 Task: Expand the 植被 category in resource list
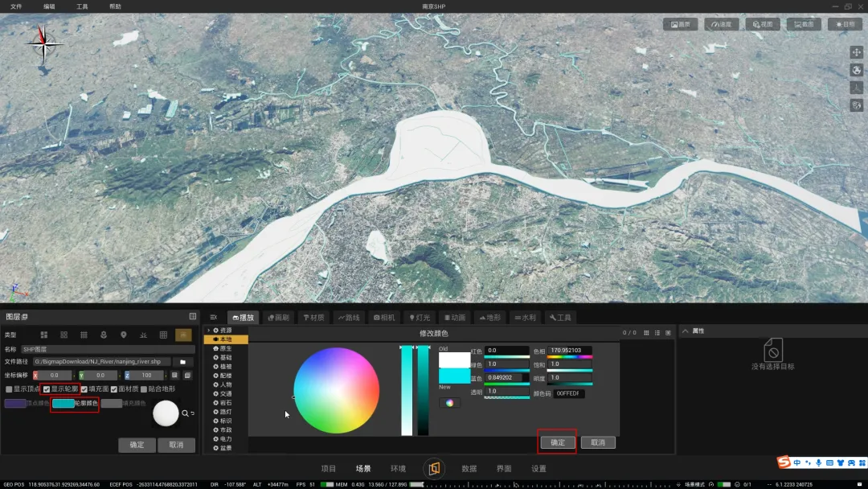tap(225, 366)
